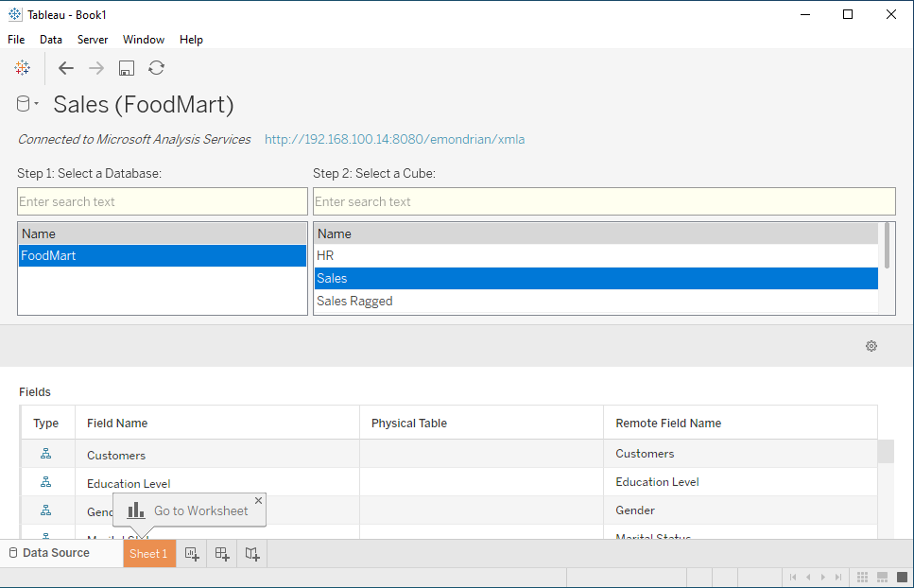Jump to the last sheet tab
This screenshot has height=588, width=914.
(x=838, y=577)
